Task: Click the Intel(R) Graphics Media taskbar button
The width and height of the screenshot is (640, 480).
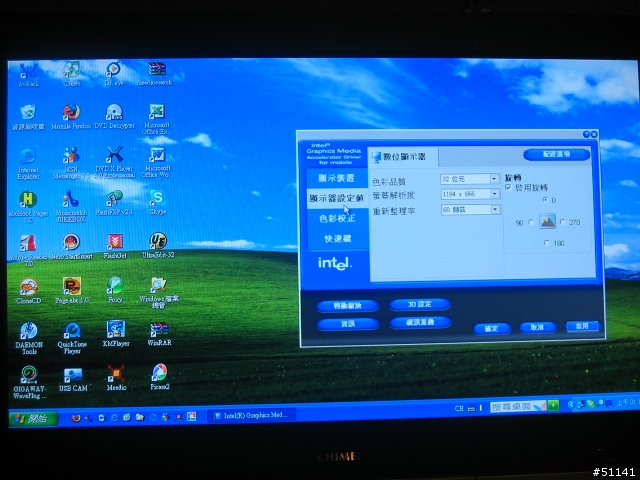Action: pyautogui.click(x=251, y=416)
